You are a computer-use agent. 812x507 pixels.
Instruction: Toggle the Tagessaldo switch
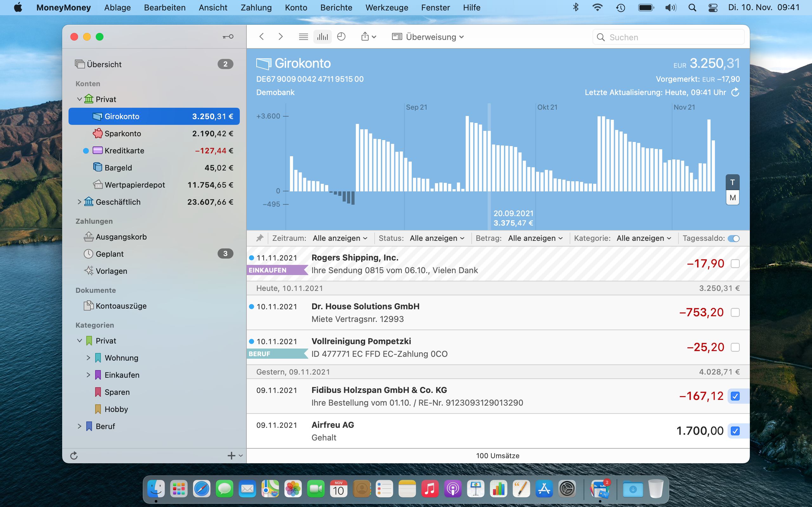tap(733, 238)
